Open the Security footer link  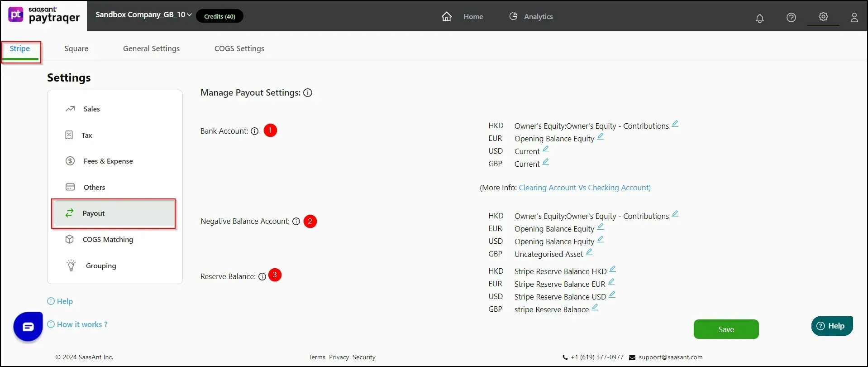click(364, 357)
